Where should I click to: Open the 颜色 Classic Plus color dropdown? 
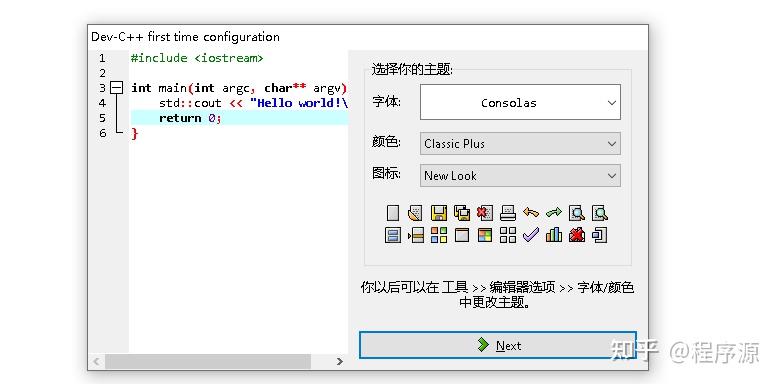pos(520,144)
